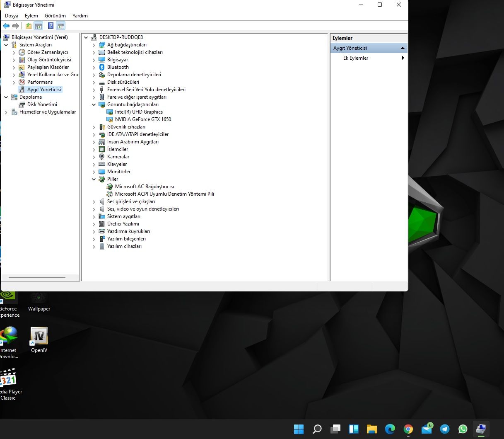Open Google Chrome from the taskbar
Viewport: 504px width, 439px height.
click(x=408, y=429)
